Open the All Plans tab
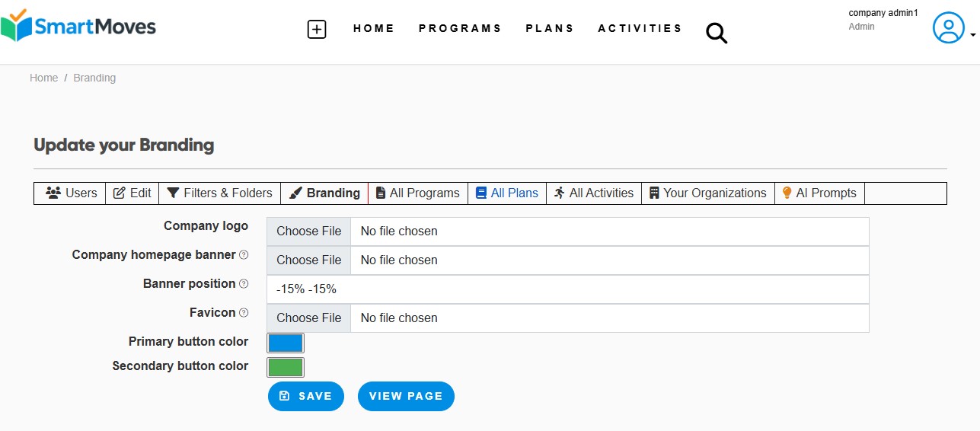The height and width of the screenshot is (431, 980). pos(506,193)
